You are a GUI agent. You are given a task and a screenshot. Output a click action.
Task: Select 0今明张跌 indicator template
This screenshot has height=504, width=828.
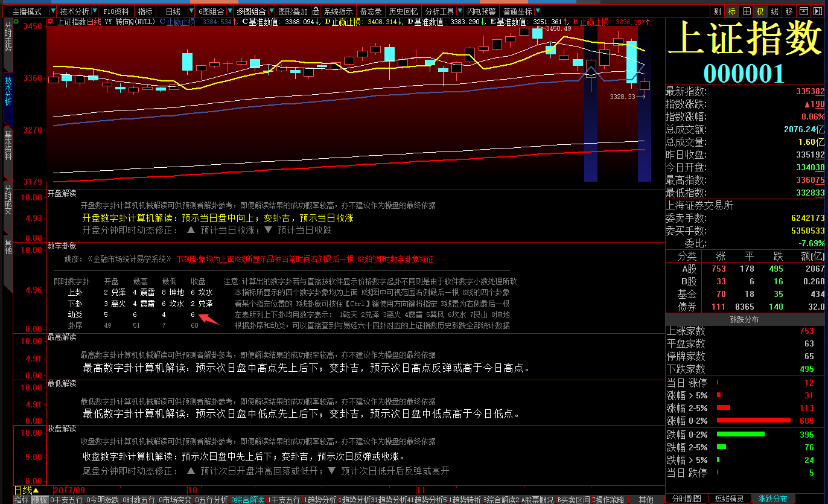103,500
